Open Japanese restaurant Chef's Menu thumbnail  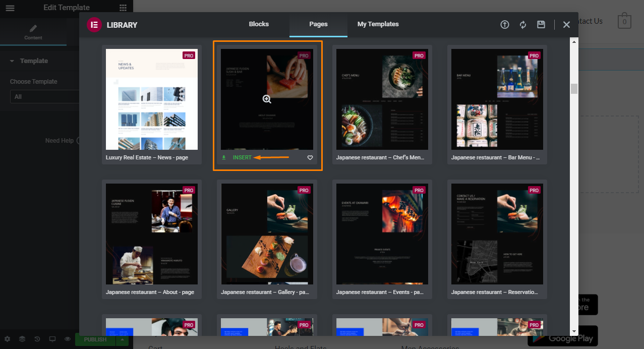click(382, 99)
